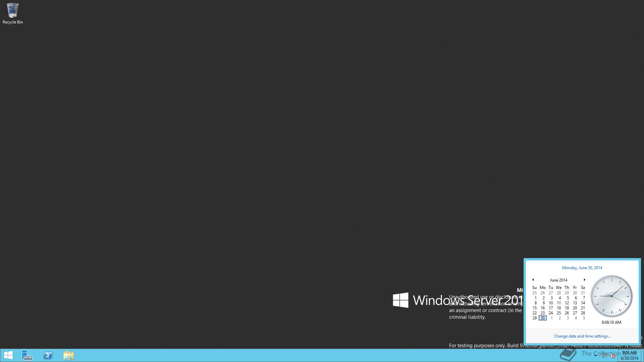Viewport: 644px width, 362px height.
Task: Select June 20 in the calendar
Action: coord(575,308)
